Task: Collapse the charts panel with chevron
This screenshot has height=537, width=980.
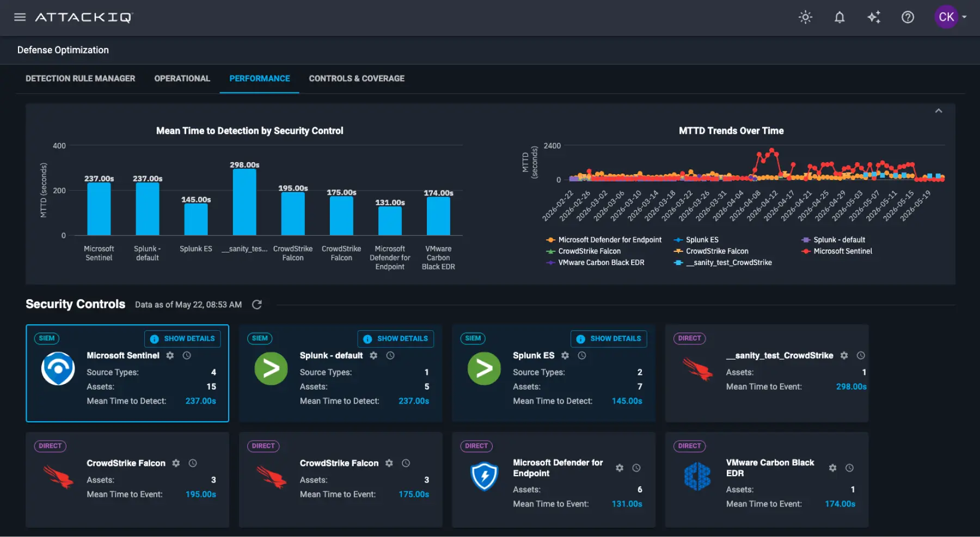Action: tap(939, 111)
